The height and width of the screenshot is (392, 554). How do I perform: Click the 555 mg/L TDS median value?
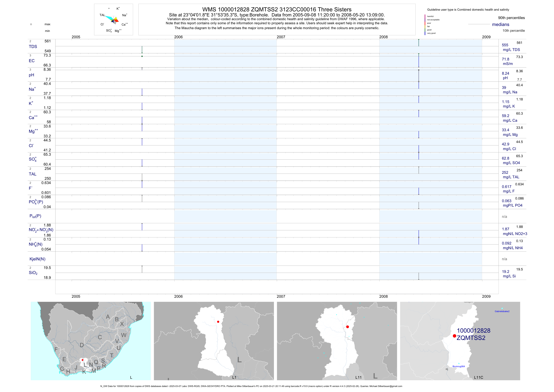point(505,45)
